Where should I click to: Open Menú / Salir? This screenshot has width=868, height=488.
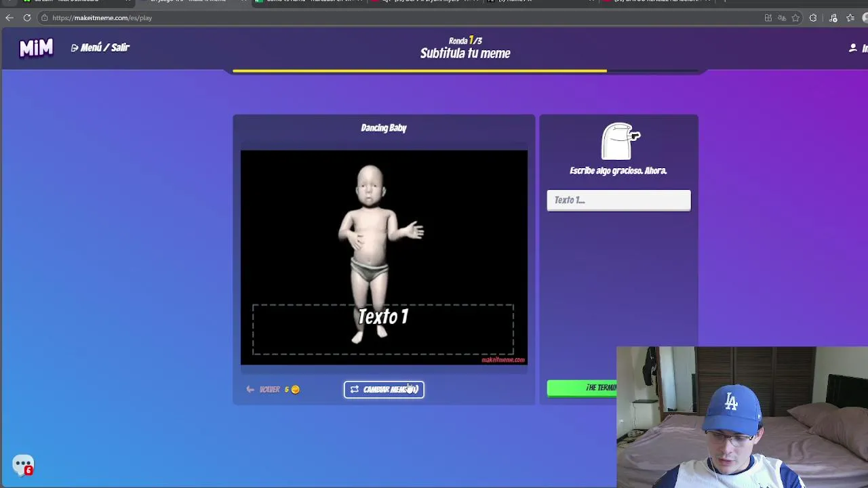click(100, 47)
